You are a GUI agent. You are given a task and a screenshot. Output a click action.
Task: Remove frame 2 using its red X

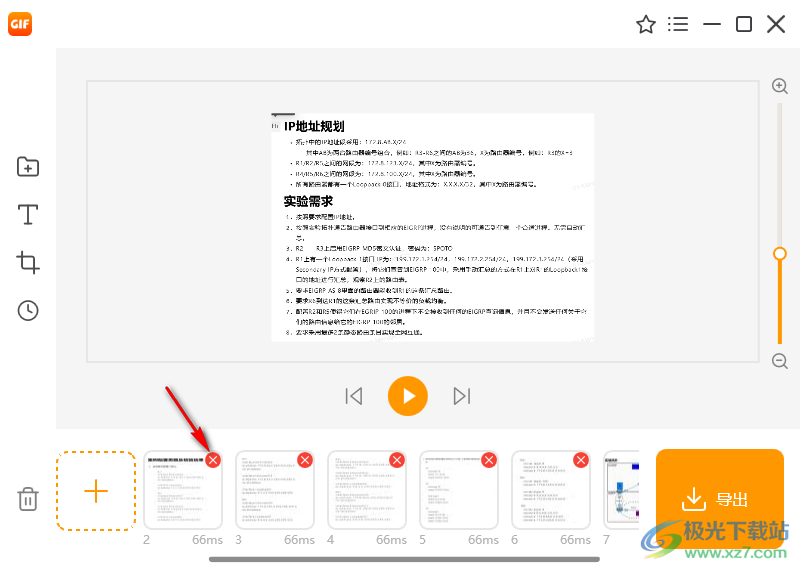coord(213,460)
